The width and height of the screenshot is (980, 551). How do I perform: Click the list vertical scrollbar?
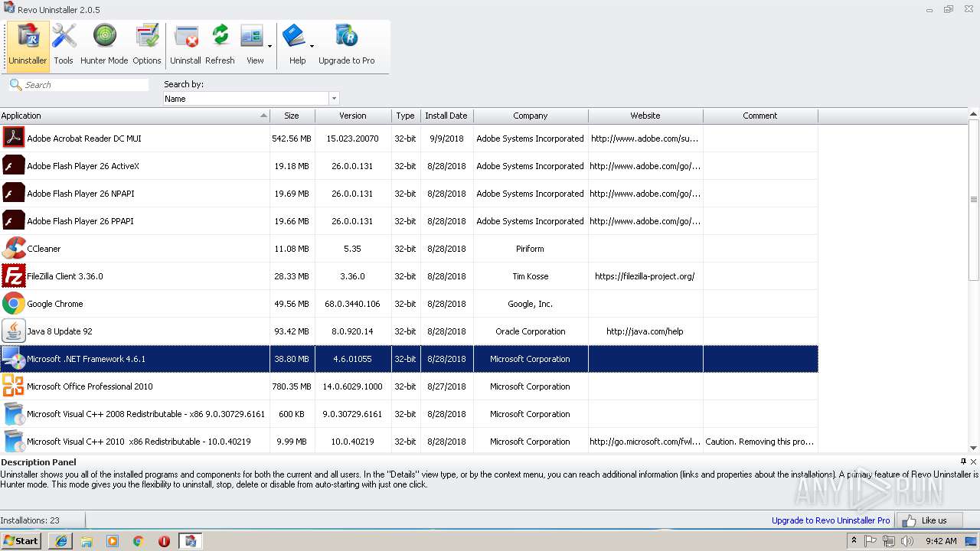tap(974, 200)
